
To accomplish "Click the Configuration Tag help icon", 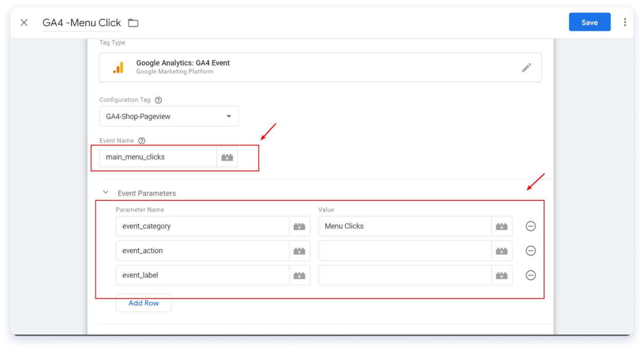I will point(158,100).
